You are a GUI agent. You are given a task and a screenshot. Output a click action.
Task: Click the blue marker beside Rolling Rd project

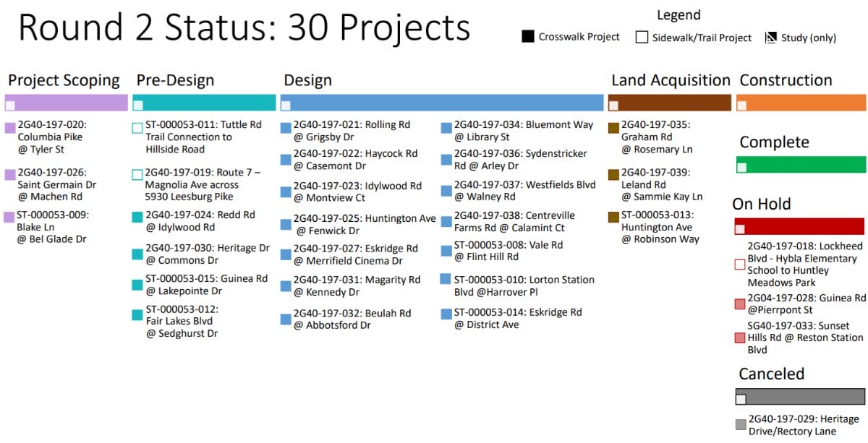point(286,129)
